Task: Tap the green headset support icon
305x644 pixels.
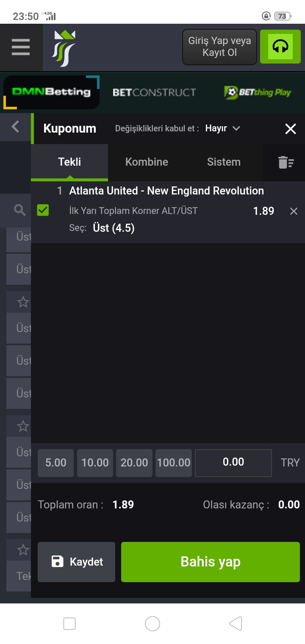Action: tap(280, 47)
